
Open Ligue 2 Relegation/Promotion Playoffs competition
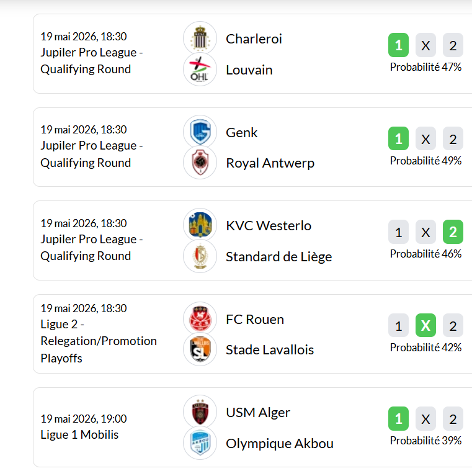tap(99, 341)
